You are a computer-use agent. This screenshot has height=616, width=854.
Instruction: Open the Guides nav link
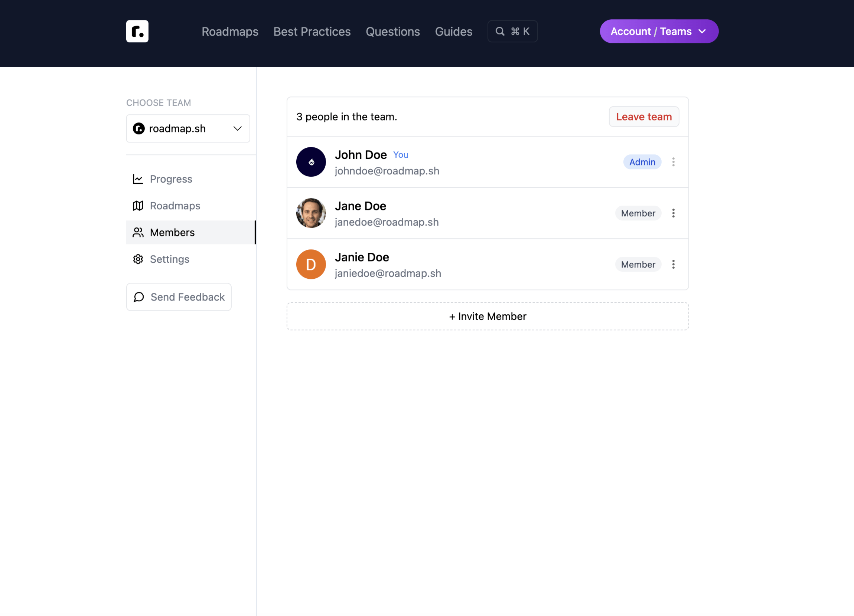(x=453, y=31)
